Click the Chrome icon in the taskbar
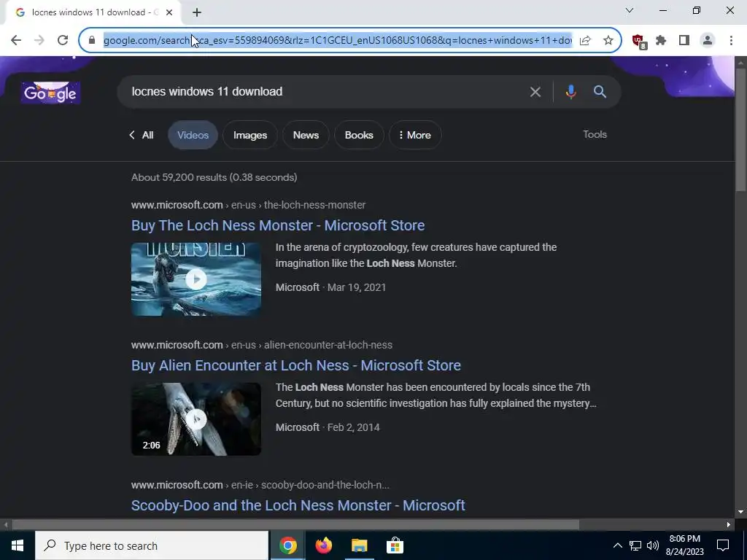This screenshot has height=560, width=747. [x=287, y=545]
